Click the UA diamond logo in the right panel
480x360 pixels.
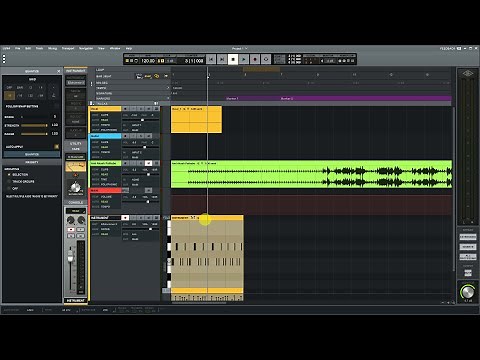pyautogui.click(x=467, y=74)
